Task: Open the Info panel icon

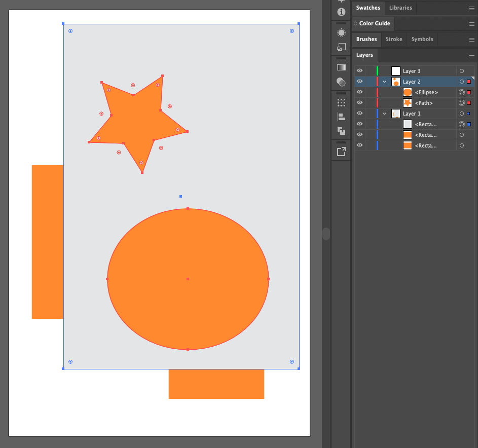Action: (341, 13)
